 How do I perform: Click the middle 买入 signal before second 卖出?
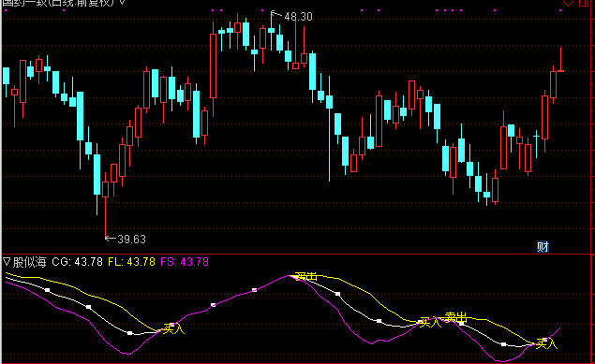431,322
